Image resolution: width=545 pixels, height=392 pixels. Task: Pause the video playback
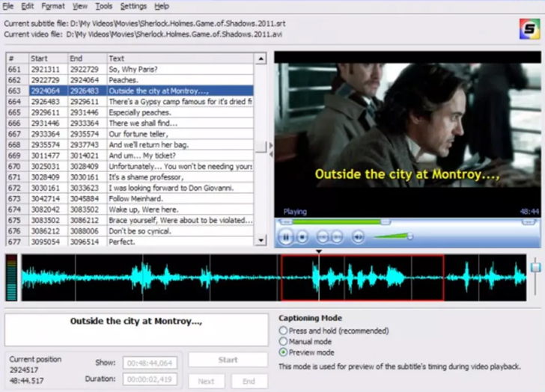click(285, 237)
